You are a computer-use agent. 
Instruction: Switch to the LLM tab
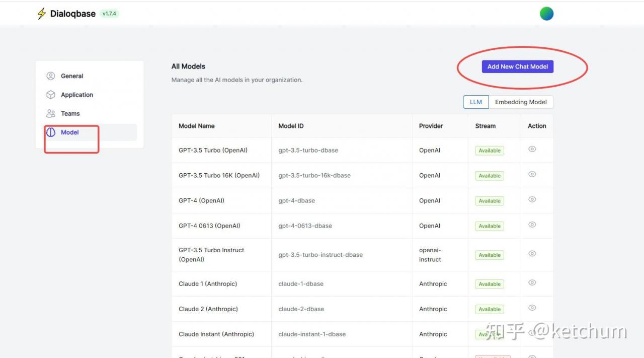click(x=476, y=102)
